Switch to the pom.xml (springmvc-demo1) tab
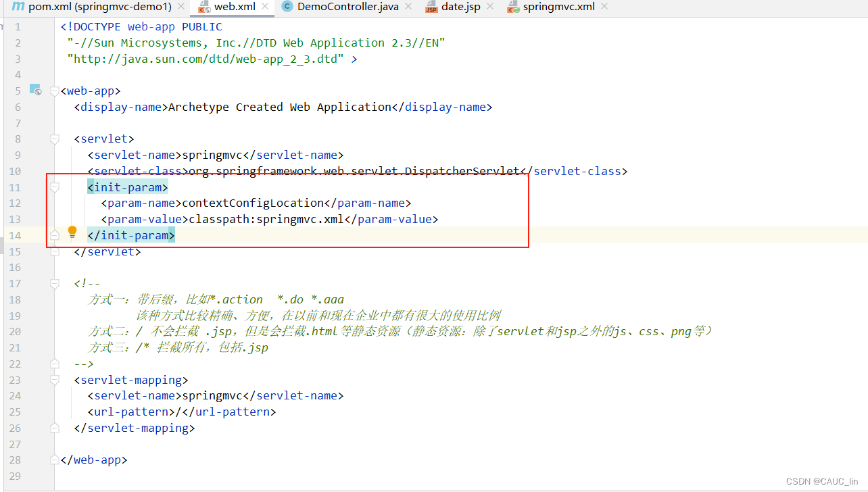The height and width of the screenshot is (492, 868). (x=99, y=7)
